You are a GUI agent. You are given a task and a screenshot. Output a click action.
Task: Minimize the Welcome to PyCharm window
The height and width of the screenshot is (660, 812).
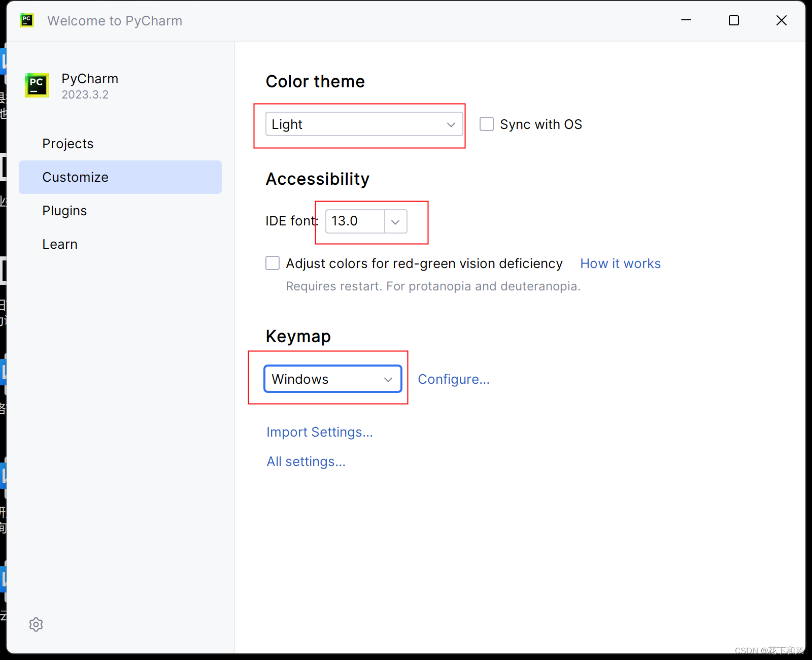686,20
